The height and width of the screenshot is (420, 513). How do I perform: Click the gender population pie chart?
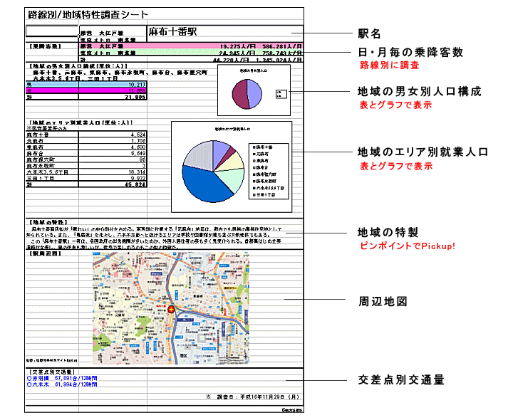[x=247, y=94]
